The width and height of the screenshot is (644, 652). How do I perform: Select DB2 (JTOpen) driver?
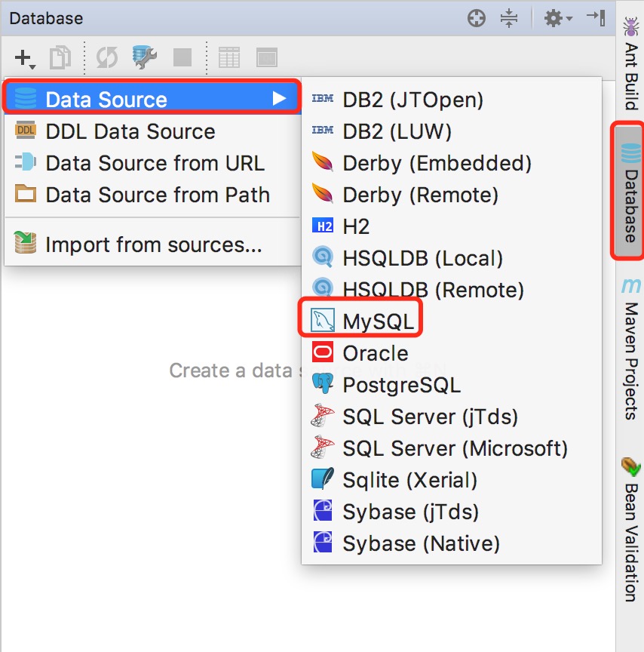pyautogui.click(x=451, y=100)
